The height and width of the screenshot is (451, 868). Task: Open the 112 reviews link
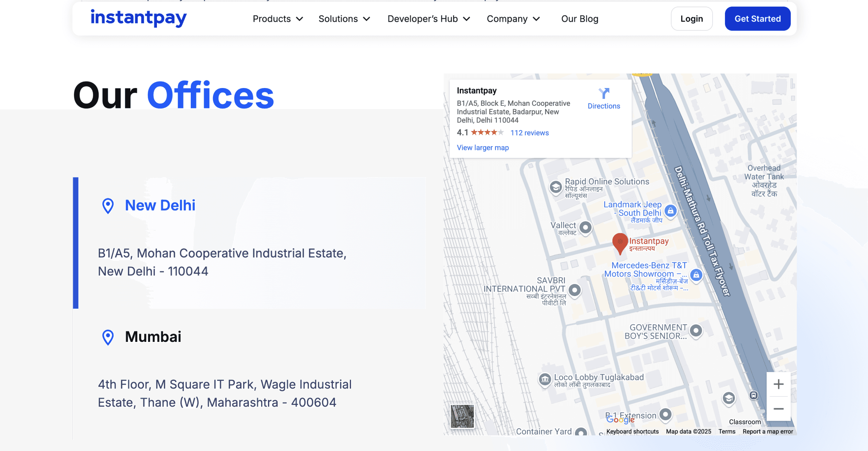(529, 133)
